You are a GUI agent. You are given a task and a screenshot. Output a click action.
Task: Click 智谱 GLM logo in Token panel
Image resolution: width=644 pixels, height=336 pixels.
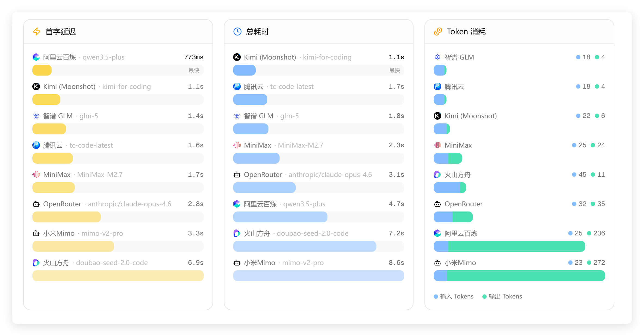(437, 57)
